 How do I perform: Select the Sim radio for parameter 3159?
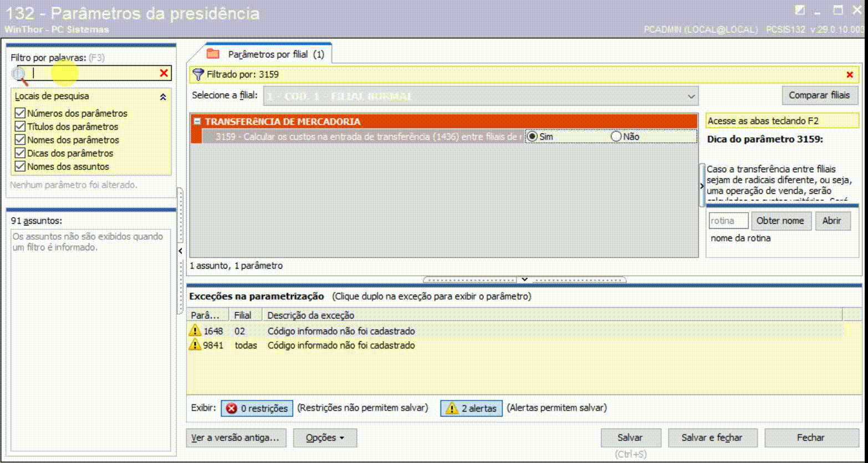click(532, 136)
